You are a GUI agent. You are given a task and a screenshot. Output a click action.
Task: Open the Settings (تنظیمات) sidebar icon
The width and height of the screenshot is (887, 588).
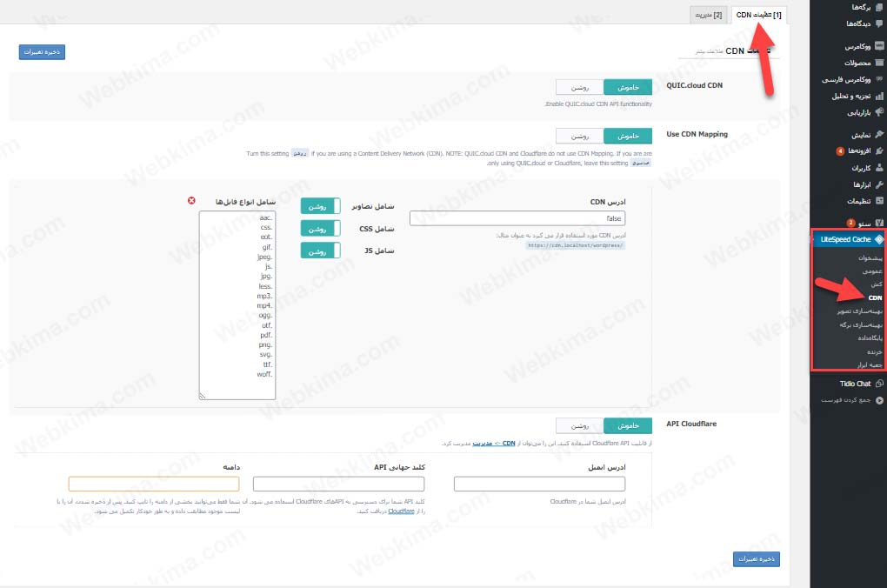click(879, 201)
